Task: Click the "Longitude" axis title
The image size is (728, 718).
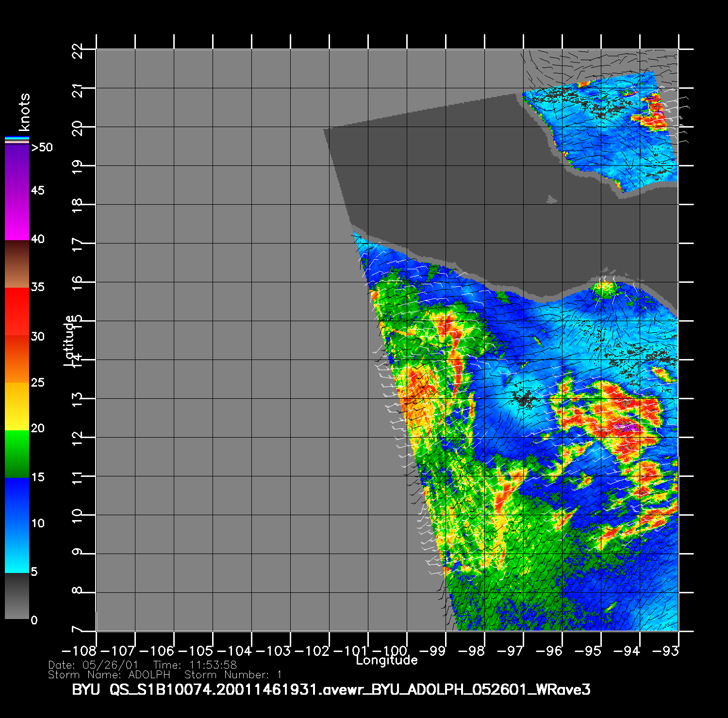Action: click(x=386, y=660)
